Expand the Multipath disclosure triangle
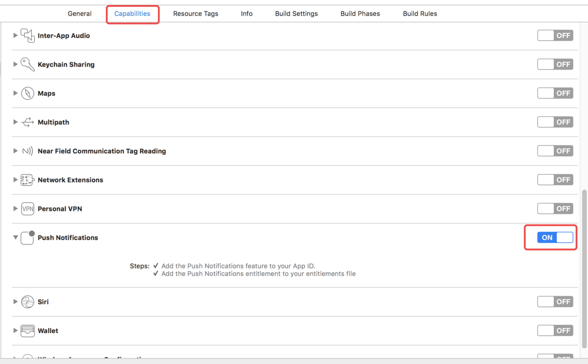The image size is (588, 364). coord(15,122)
